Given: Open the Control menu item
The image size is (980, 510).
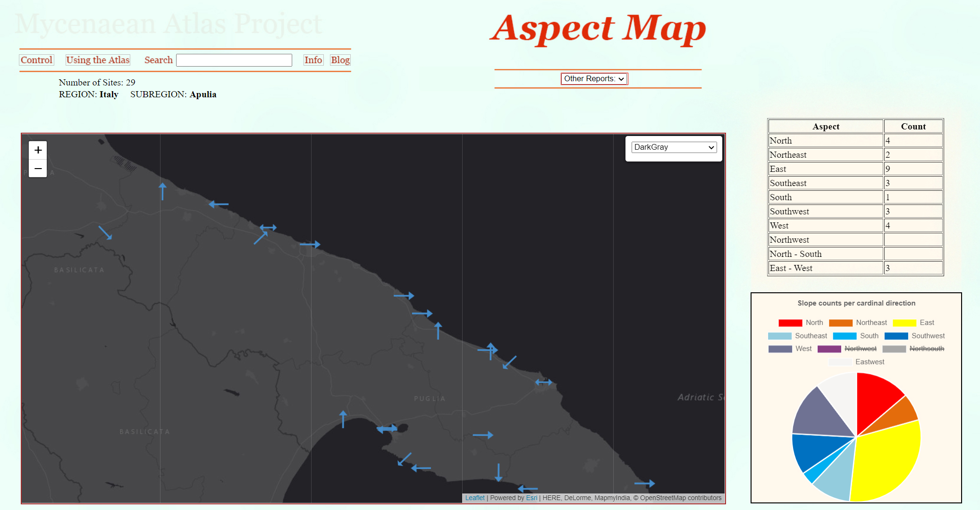Looking at the screenshot, I should [x=36, y=60].
